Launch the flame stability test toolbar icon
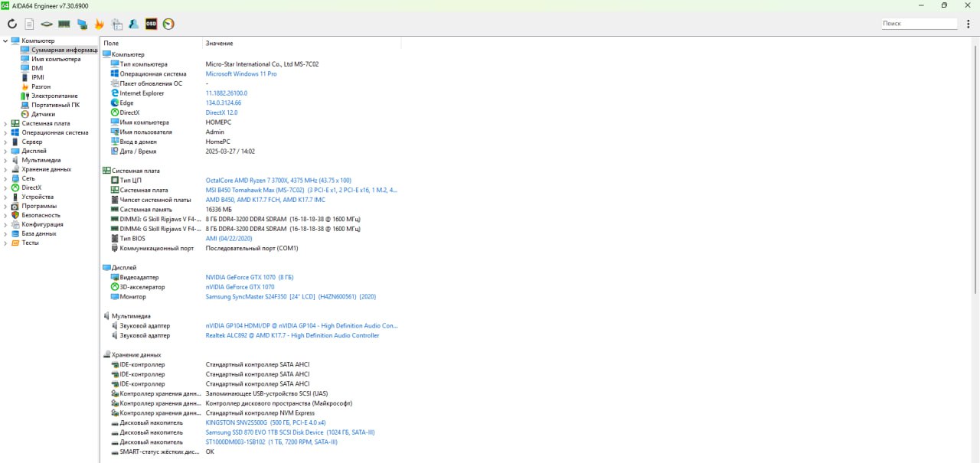The width and height of the screenshot is (980, 463). (x=100, y=24)
